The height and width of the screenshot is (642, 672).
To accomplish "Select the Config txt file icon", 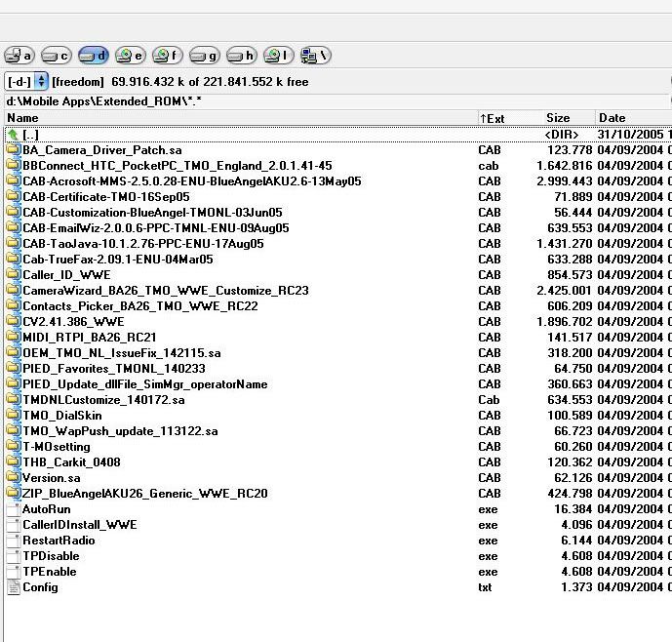I will [x=14, y=587].
